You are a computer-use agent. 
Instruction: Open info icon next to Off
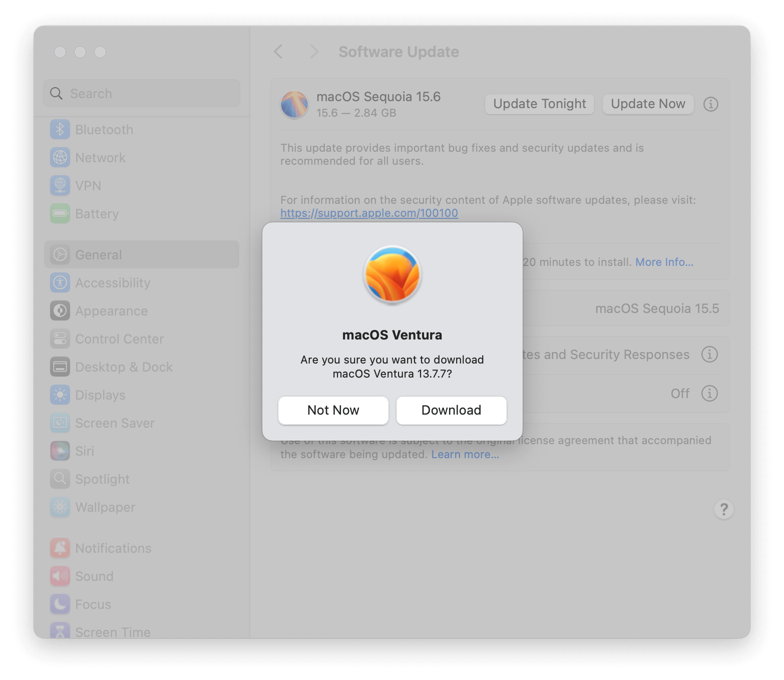[x=709, y=393]
